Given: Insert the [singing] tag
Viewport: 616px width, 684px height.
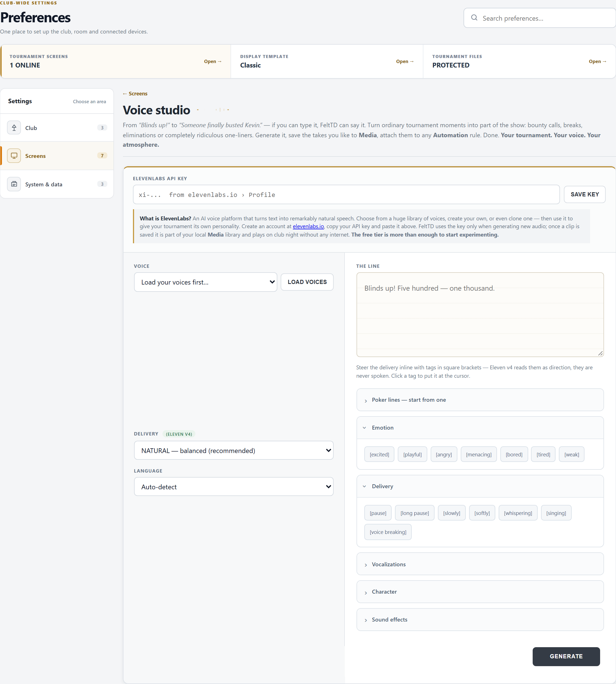Looking at the screenshot, I should (x=556, y=513).
